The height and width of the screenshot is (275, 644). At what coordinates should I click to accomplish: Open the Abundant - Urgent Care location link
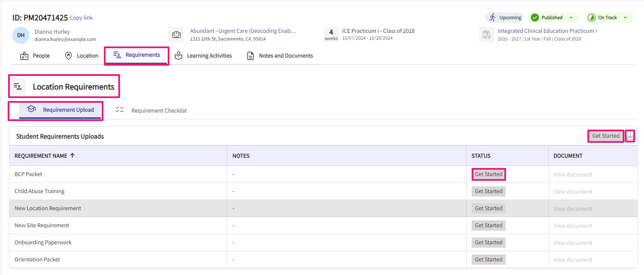243,31
